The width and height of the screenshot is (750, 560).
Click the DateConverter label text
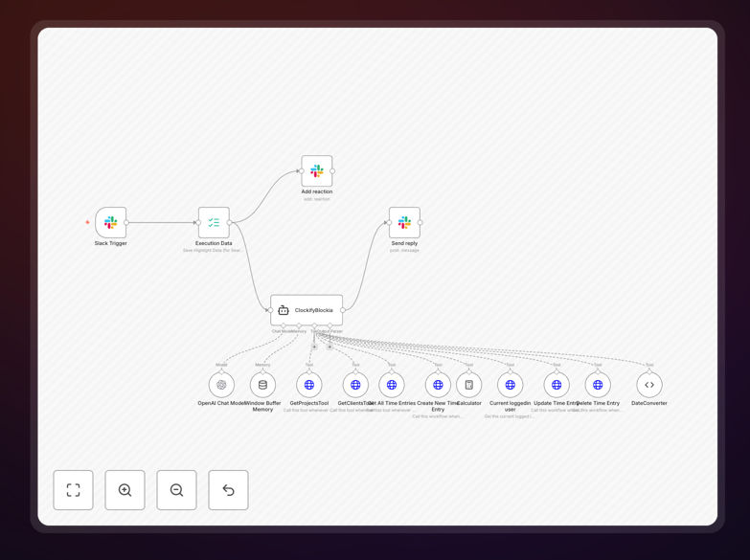649,403
